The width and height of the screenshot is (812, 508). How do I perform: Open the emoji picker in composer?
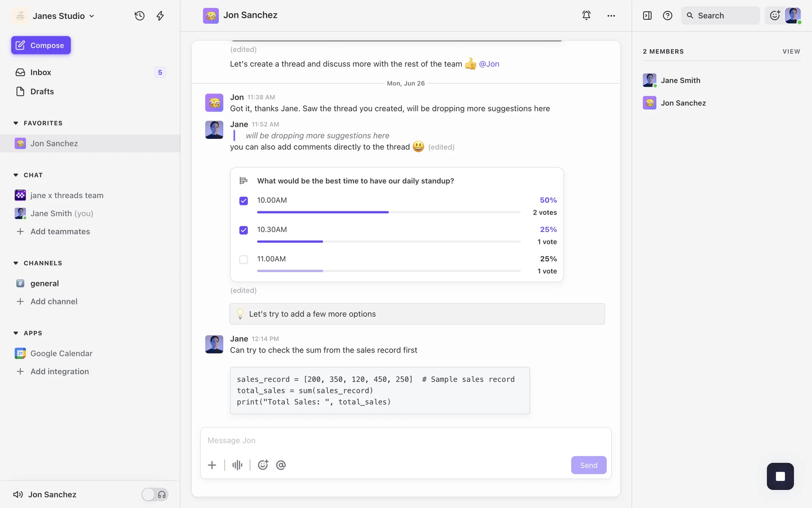point(263,465)
